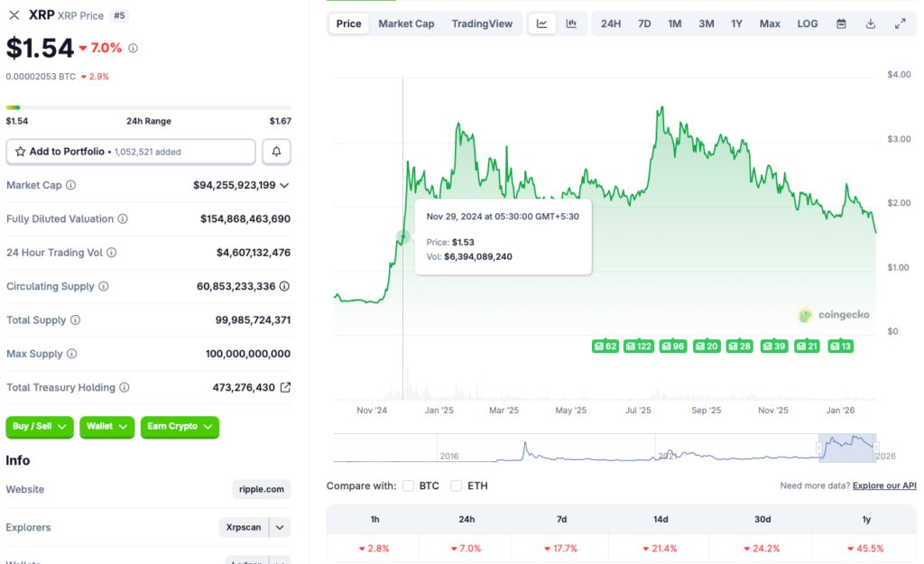This screenshot has height=564, width=924.
Task: Click the price alert bell icon
Action: (276, 151)
